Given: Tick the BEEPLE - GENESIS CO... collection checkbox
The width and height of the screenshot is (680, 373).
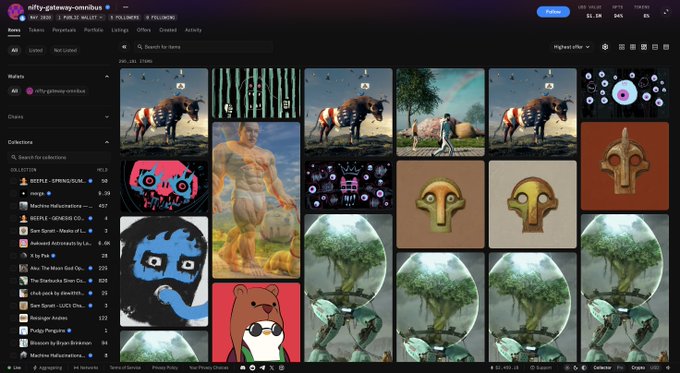Looking at the screenshot, I should [x=13, y=219].
